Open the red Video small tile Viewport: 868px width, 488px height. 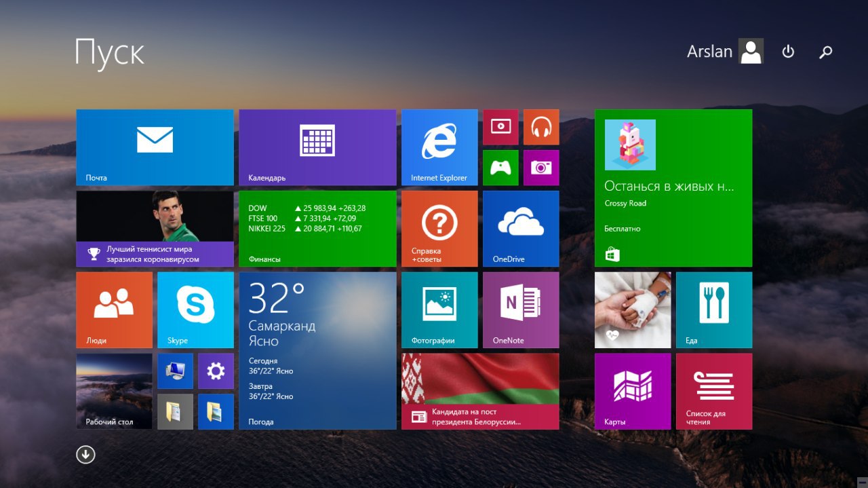(x=500, y=127)
